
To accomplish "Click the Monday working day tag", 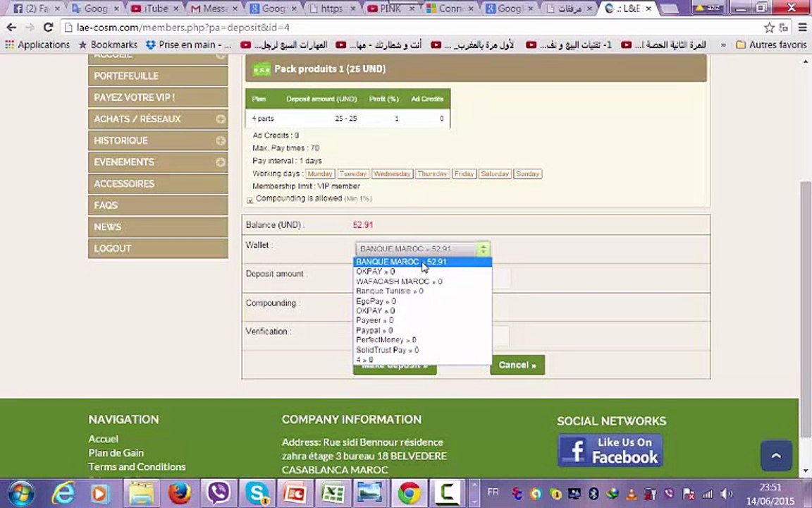I will click(319, 174).
